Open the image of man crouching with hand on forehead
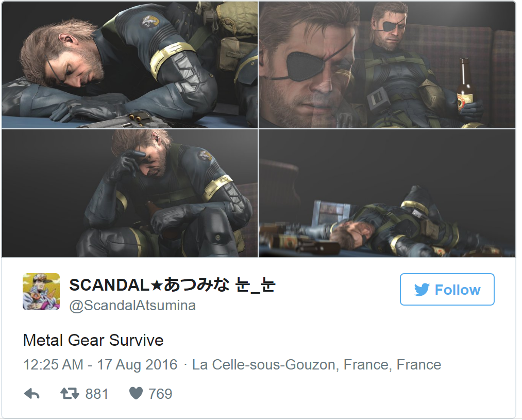 (x=130, y=193)
